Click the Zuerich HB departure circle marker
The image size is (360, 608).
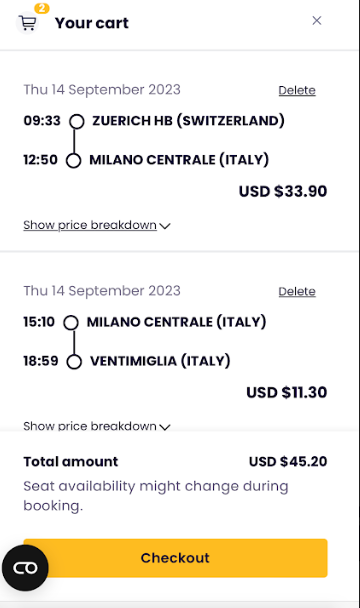coord(76,121)
